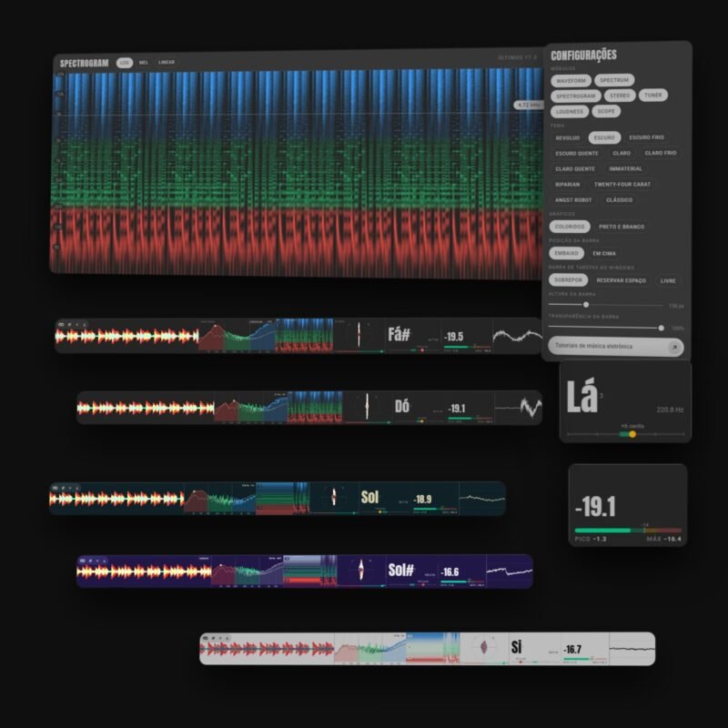Click the Lá note in the tuner widget
728x728 pixels.
tap(581, 396)
